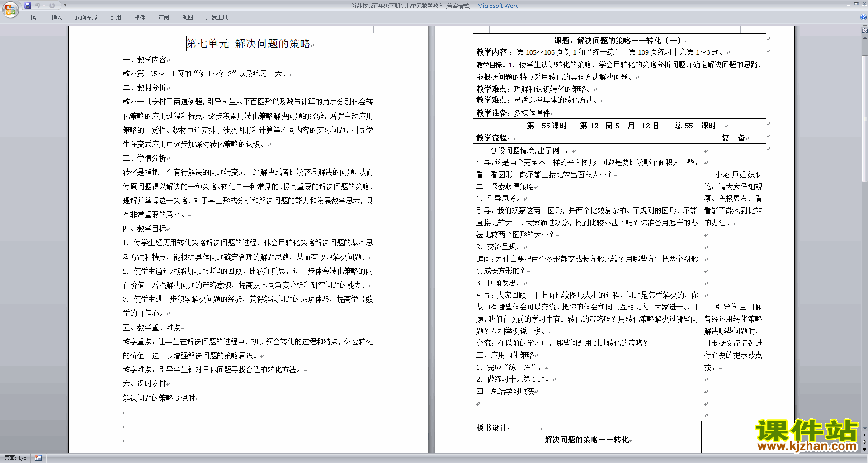Open the round Office button menu
The height and width of the screenshot is (463, 868).
click(10, 9)
